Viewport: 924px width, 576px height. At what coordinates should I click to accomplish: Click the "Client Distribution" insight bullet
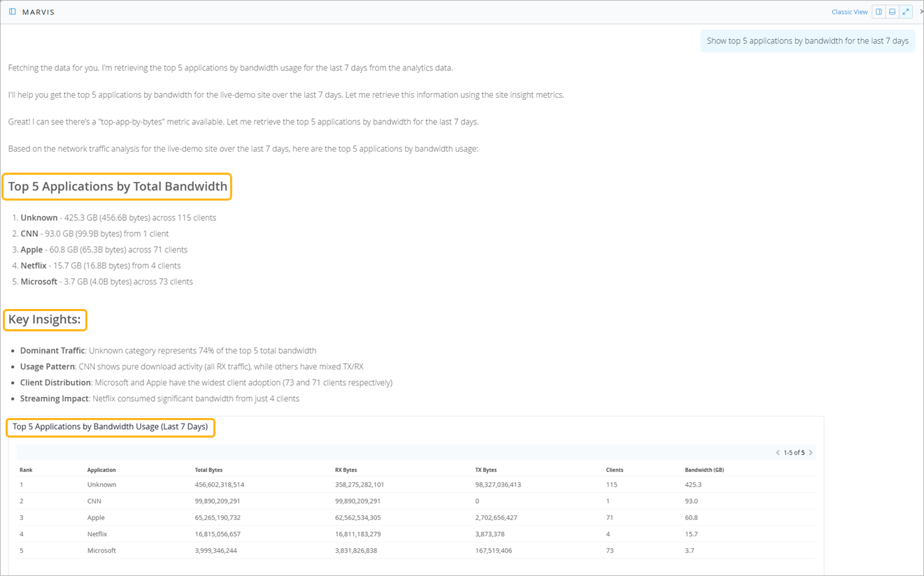206,383
